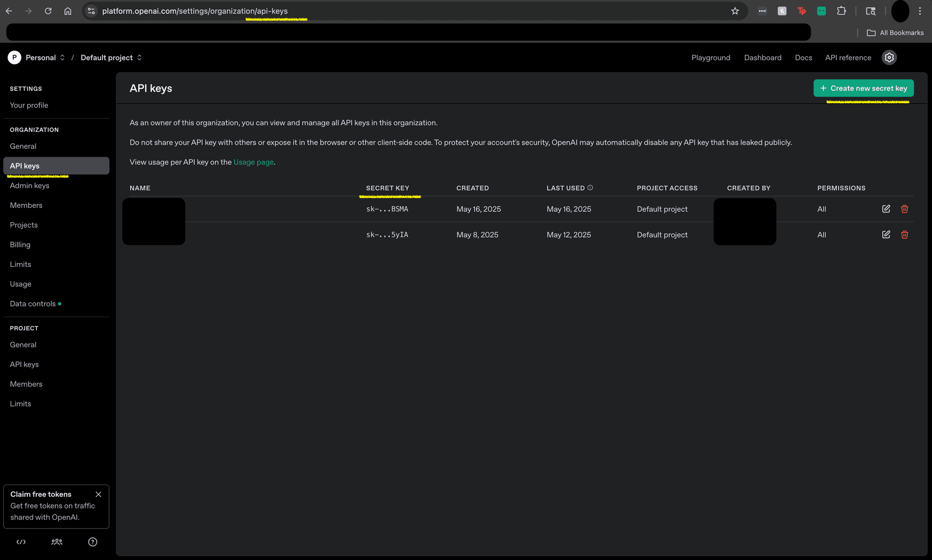Viewport: 932px width, 560px height.
Task: Open the code brackets icon in sidebar footer
Action: (21, 542)
